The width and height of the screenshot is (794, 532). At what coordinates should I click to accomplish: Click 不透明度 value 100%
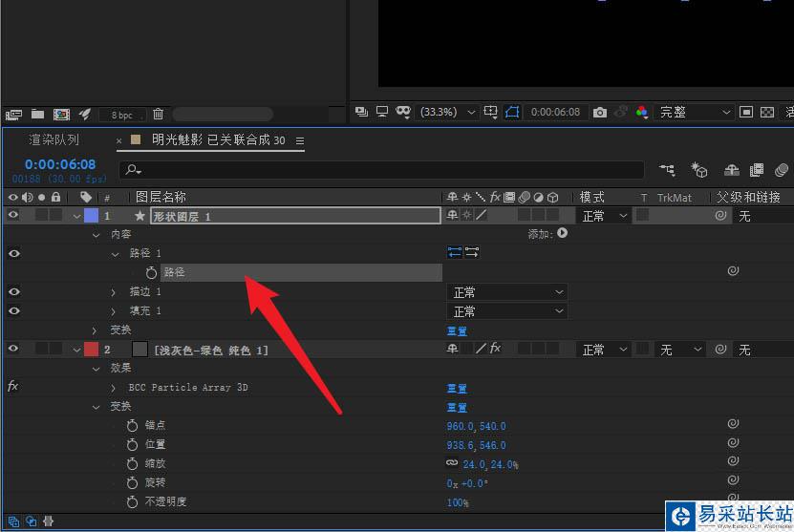coord(458,502)
